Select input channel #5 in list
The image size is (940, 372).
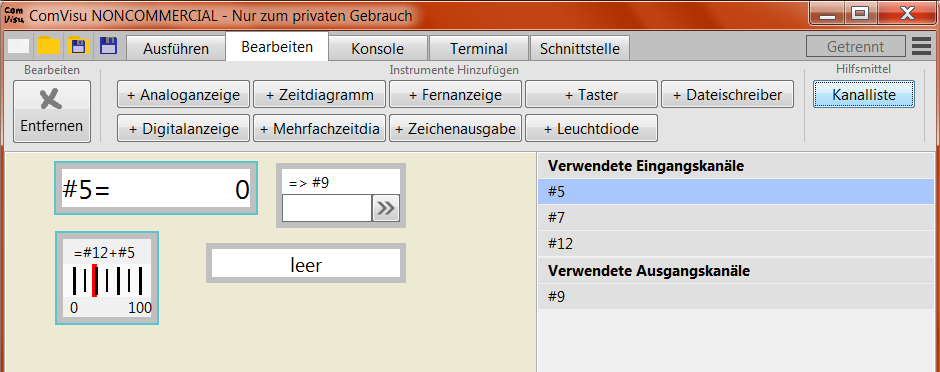click(736, 192)
